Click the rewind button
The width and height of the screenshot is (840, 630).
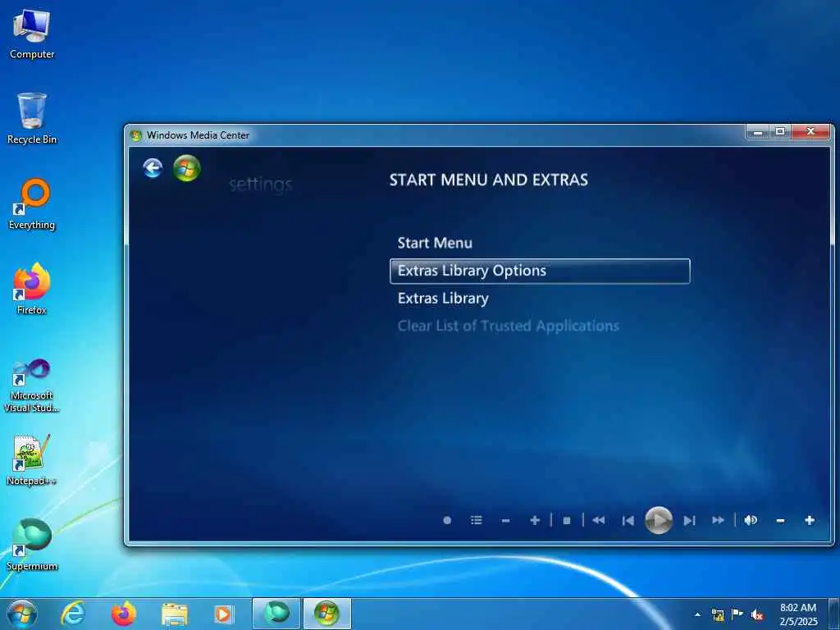pyautogui.click(x=598, y=520)
